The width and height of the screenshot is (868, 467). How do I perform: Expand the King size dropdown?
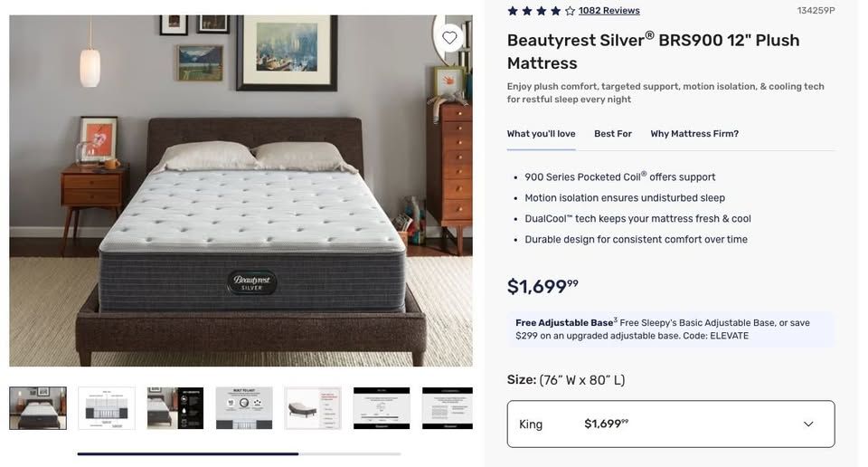click(670, 424)
